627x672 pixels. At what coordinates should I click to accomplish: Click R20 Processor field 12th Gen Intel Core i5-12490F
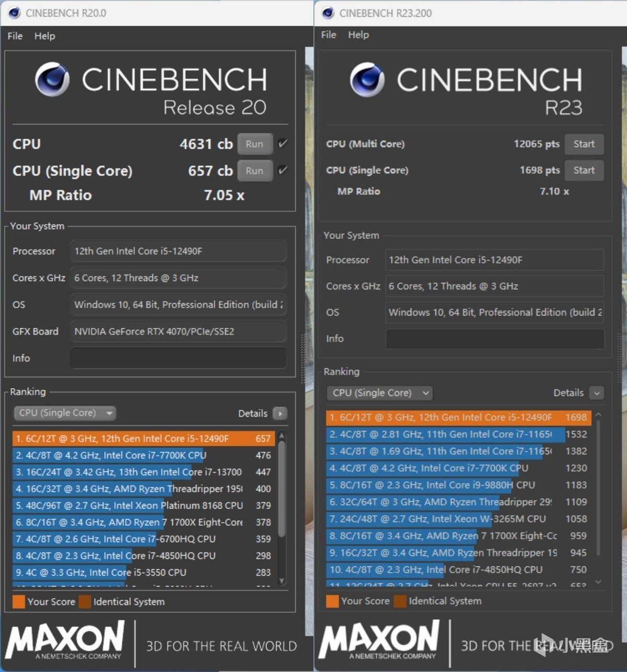178,251
